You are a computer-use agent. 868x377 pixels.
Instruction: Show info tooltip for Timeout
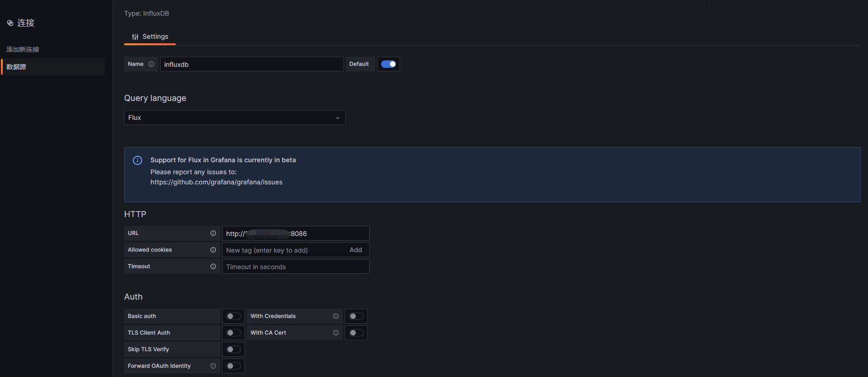point(213,266)
